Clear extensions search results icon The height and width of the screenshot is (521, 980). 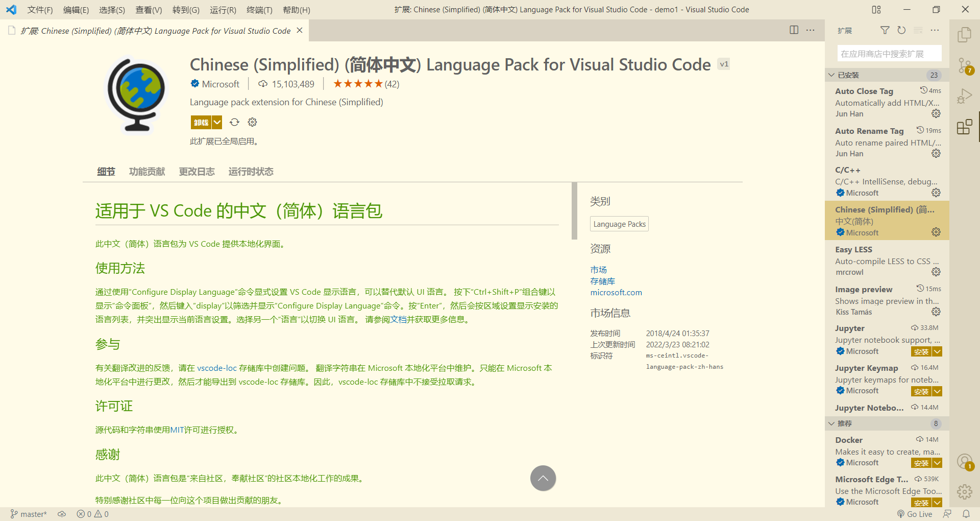[918, 31]
